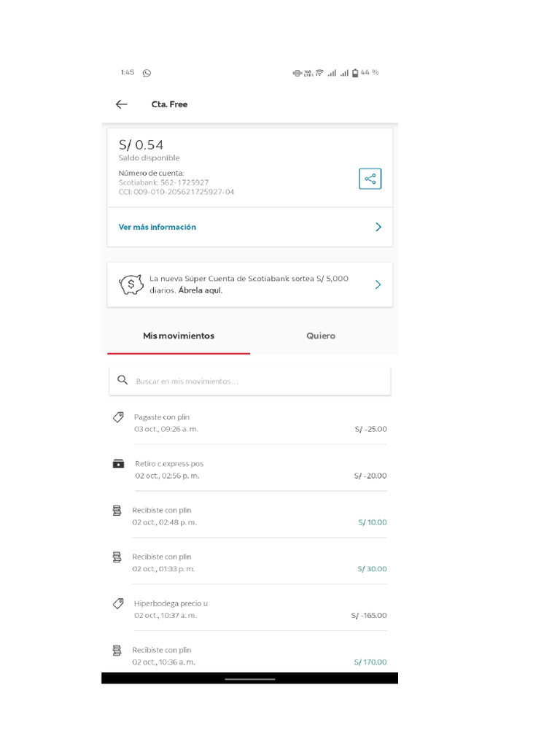Expand Ver más información chevron
Image resolution: width=560 pixels, height=747 pixels.
pos(378,227)
